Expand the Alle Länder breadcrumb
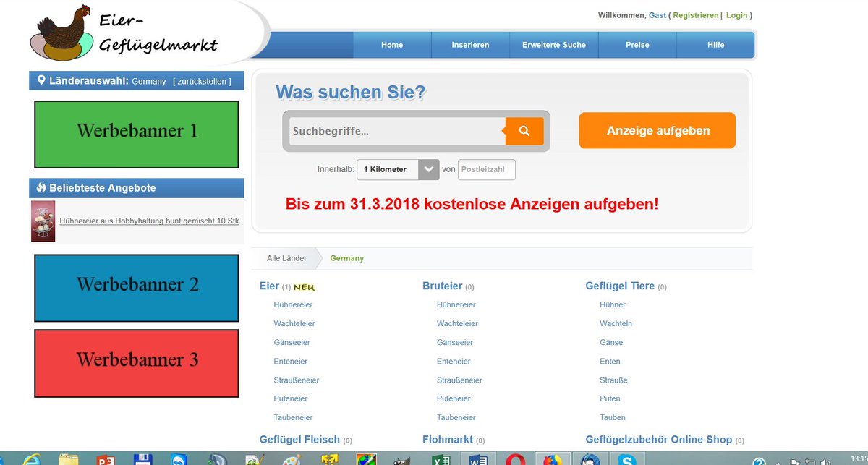The width and height of the screenshot is (868, 465). [x=286, y=257]
